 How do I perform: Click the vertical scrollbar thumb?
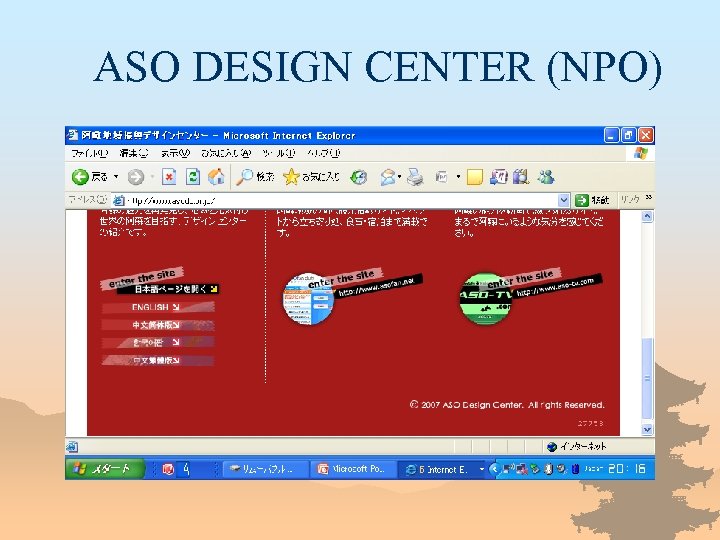pos(647,378)
